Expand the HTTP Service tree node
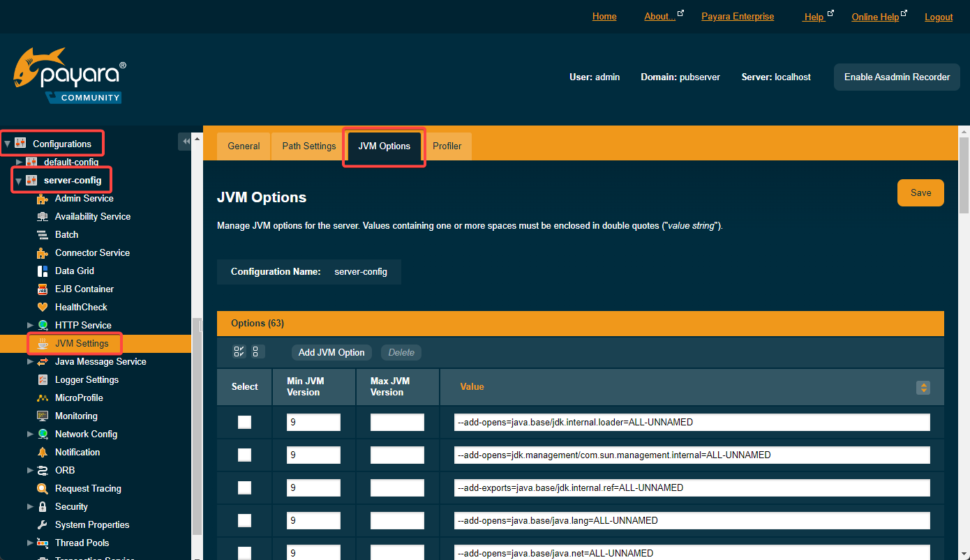The image size is (970, 560). coord(30,325)
